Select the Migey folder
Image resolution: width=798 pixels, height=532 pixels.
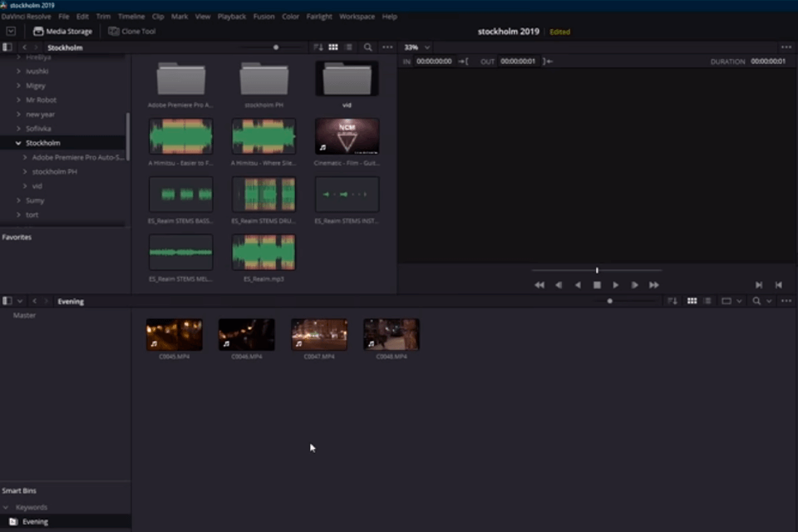click(36, 86)
